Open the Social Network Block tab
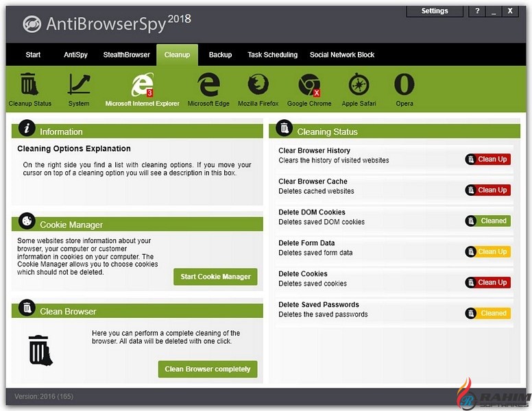Image resolution: width=532 pixels, height=411 pixels. [342, 55]
